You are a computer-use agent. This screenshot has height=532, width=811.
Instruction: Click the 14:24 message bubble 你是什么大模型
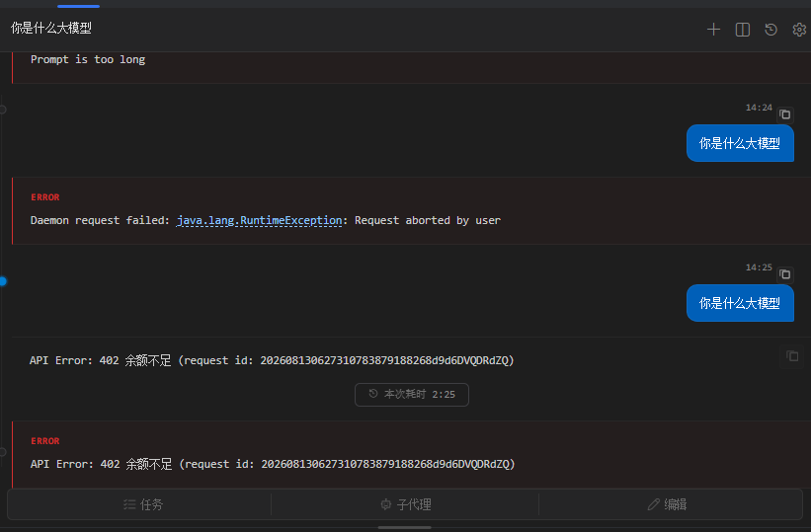click(740, 143)
